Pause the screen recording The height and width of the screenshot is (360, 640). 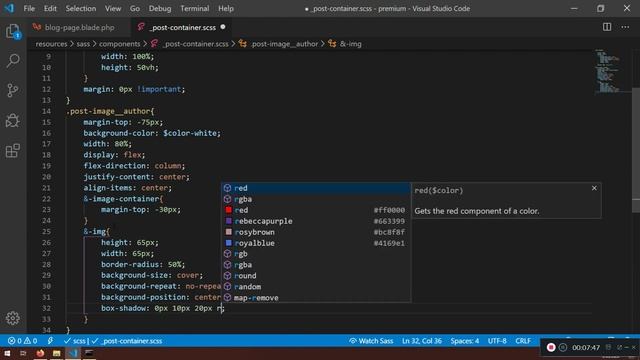[x=563, y=347]
